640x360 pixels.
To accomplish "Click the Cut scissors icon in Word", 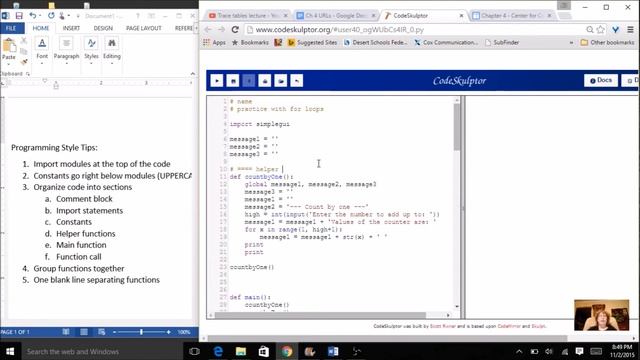I will coord(24,40).
